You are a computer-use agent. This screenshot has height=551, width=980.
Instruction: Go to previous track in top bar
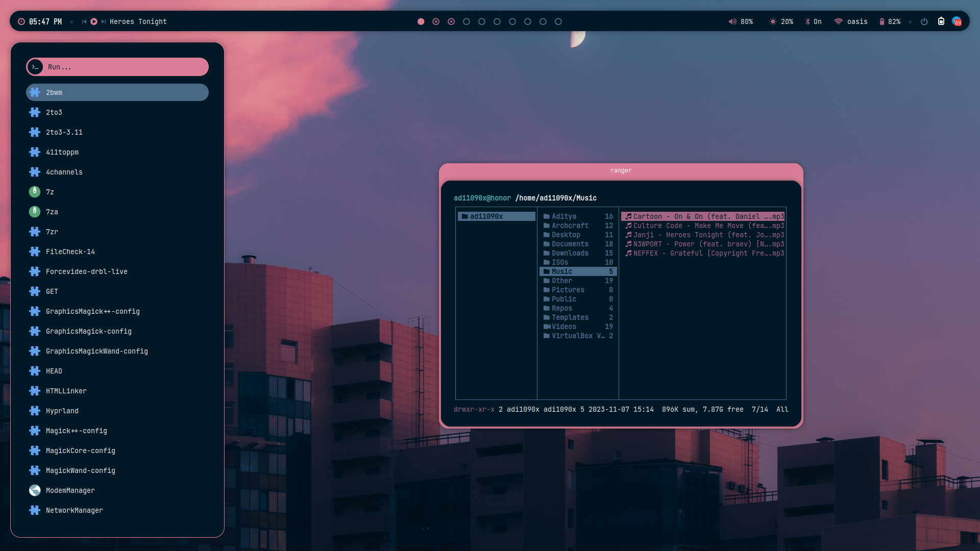(84, 21)
